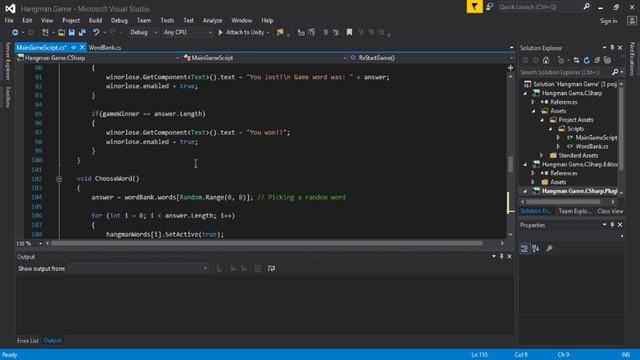Screen dimensions: 640x360
Task: Open the ReStartGame() member dropdown
Action: click(431, 58)
